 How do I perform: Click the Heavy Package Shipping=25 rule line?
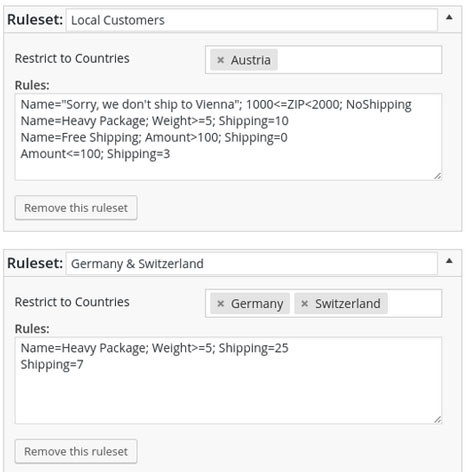tap(155, 348)
